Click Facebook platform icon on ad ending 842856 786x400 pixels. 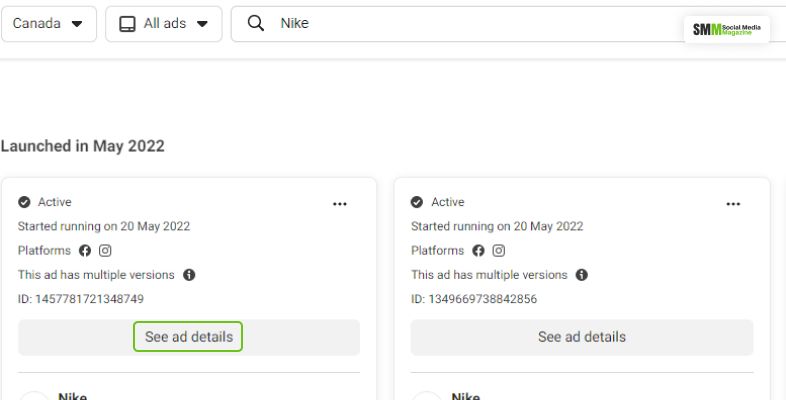pyautogui.click(x=478, y=251)
